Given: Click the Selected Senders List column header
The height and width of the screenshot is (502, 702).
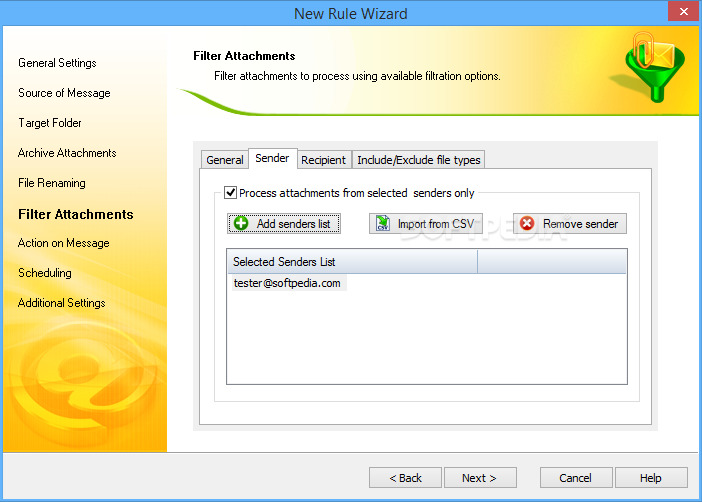Looking at the screenshot, I should 352,262.
